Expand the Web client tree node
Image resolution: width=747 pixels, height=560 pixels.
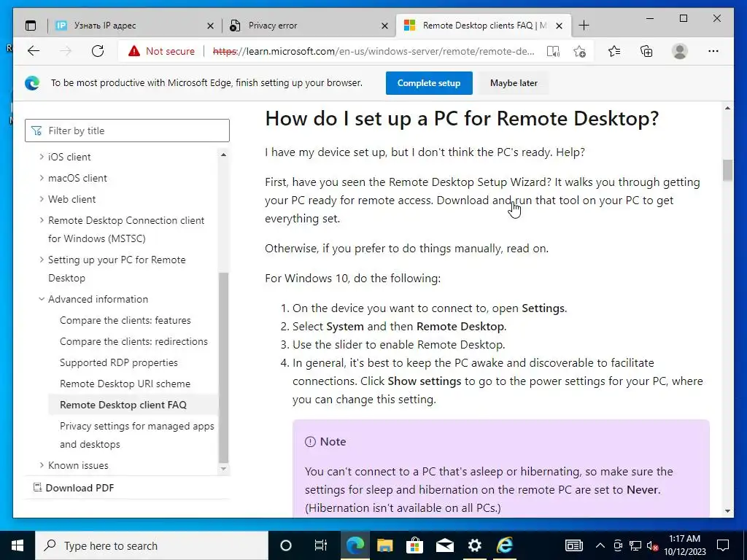click(x=42, y=199)
